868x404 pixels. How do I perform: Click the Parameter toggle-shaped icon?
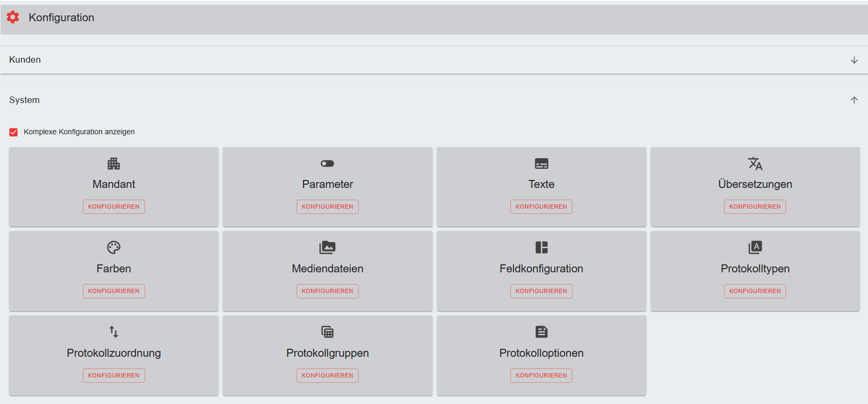pos(327,164)
